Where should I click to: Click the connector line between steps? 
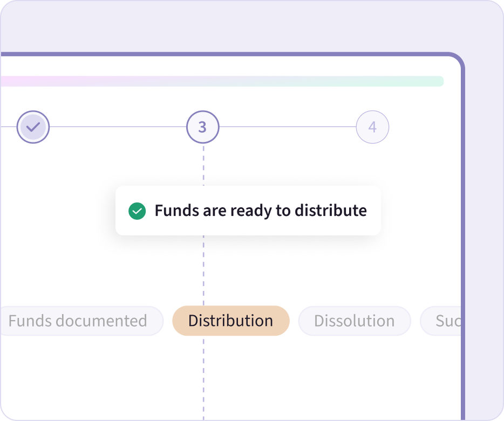pos(118,127)
